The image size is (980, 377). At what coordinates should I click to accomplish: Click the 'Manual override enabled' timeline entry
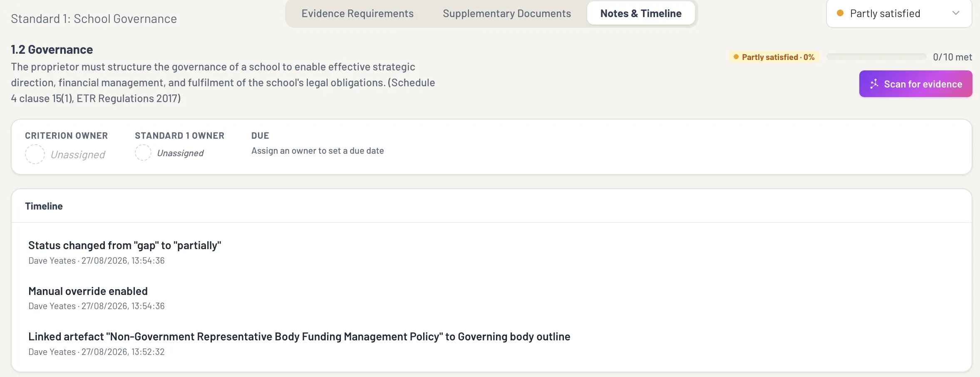tap(88, 291)
